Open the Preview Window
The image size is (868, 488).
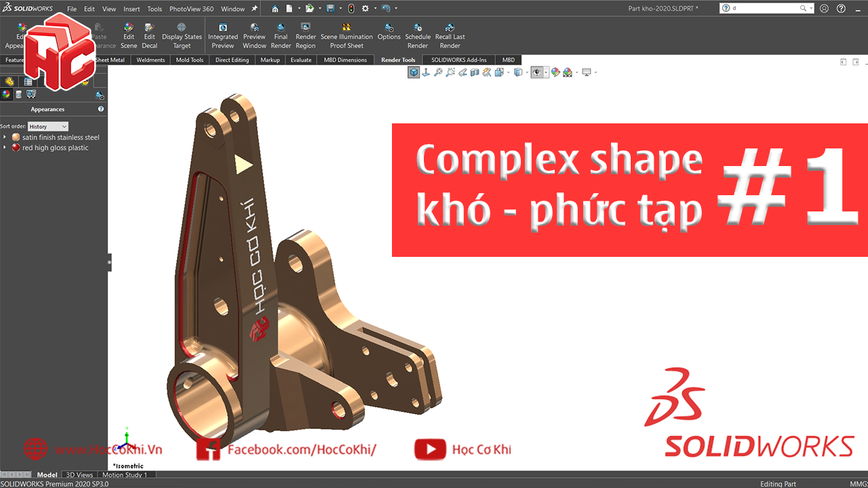[254, 36]
